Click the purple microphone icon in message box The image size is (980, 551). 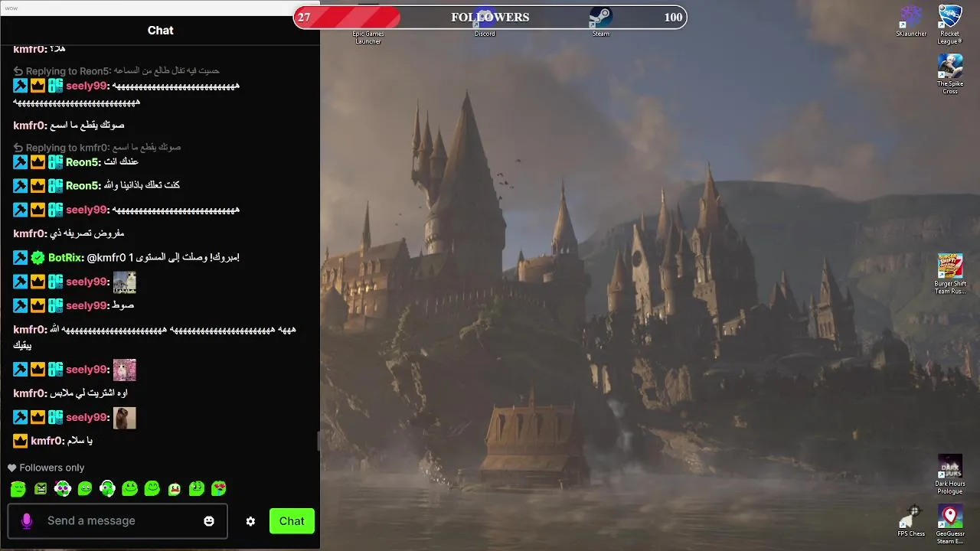(27, 521)
